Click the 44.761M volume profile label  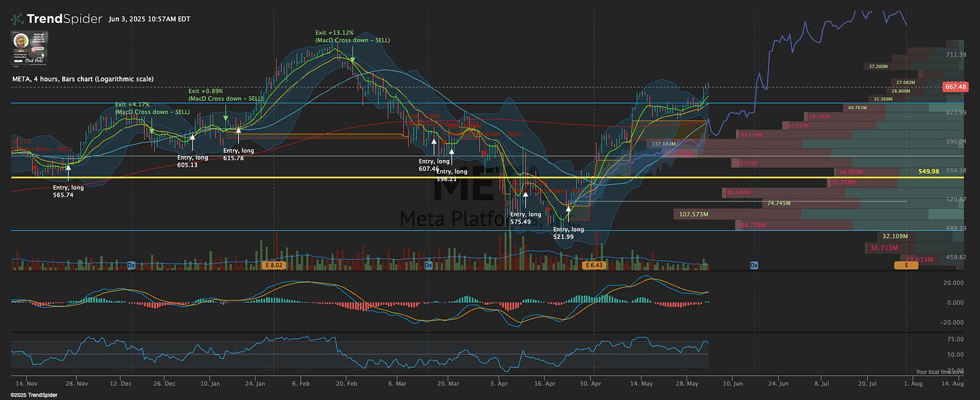tap(858, 108)
